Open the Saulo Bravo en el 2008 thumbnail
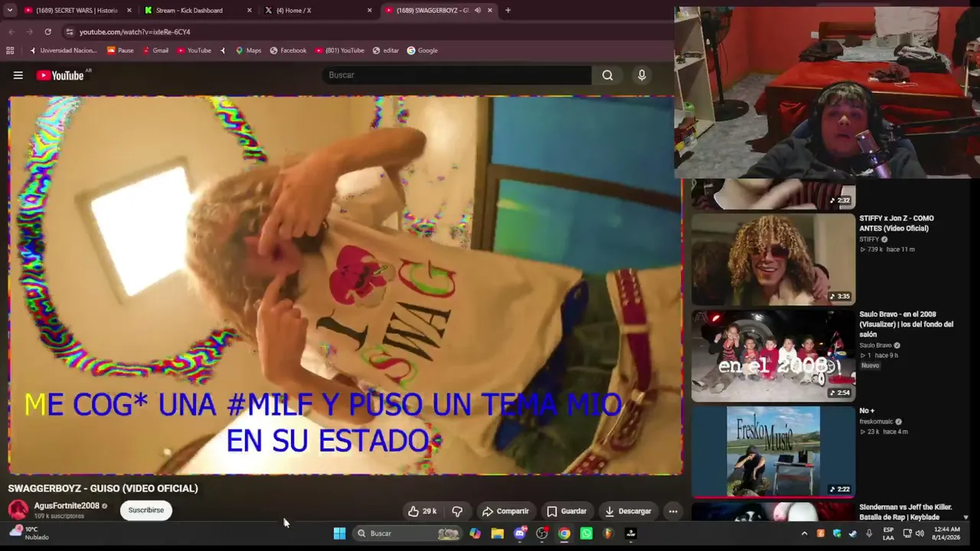980x551 pixels. (x=773, y=356)
